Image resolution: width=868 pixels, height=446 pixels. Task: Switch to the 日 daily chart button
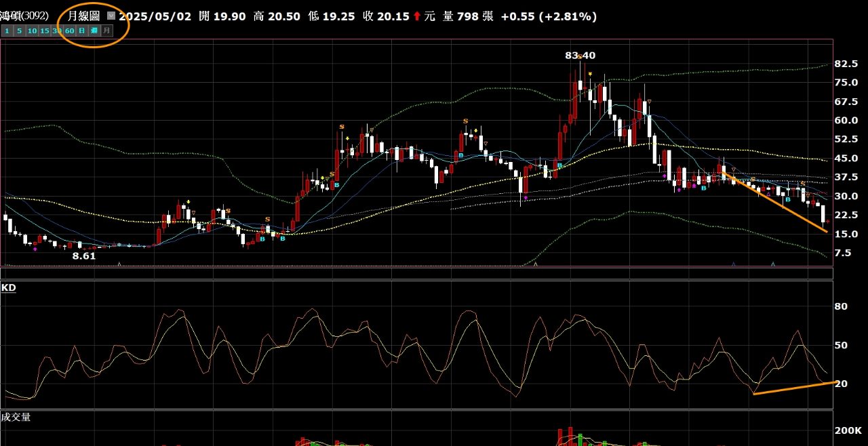click(x=82, y=31)
